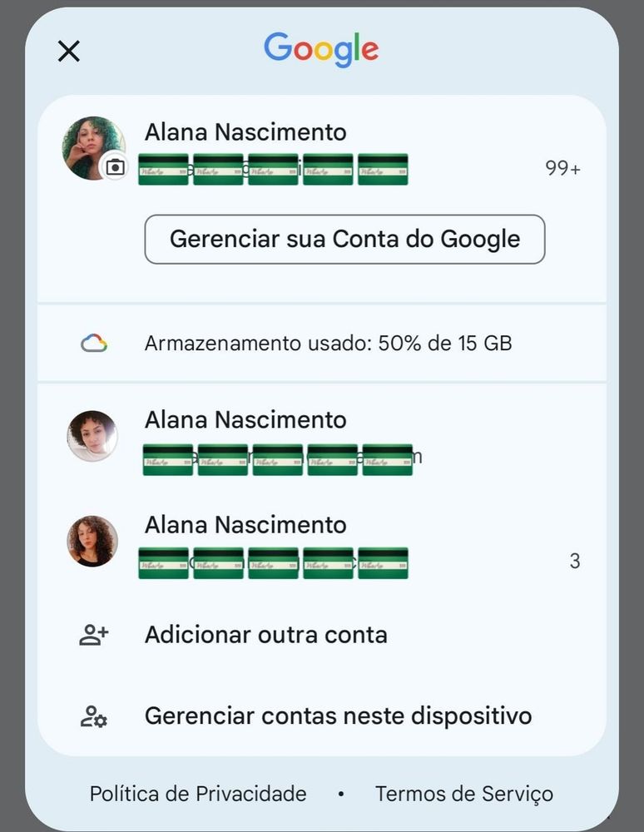Click the 99+ notification count
Viewport: 644px width, 832px height.
(x=562, y=169)
